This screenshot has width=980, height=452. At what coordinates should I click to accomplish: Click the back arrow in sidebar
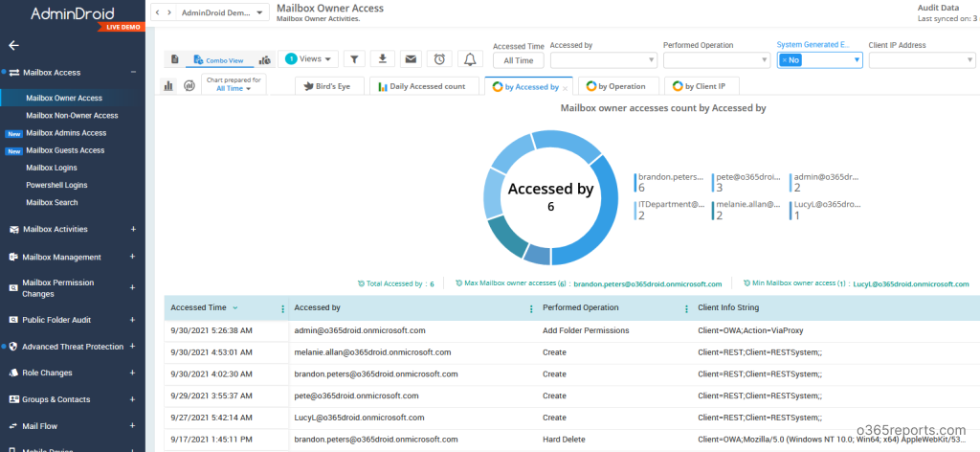tap(13, 46)
